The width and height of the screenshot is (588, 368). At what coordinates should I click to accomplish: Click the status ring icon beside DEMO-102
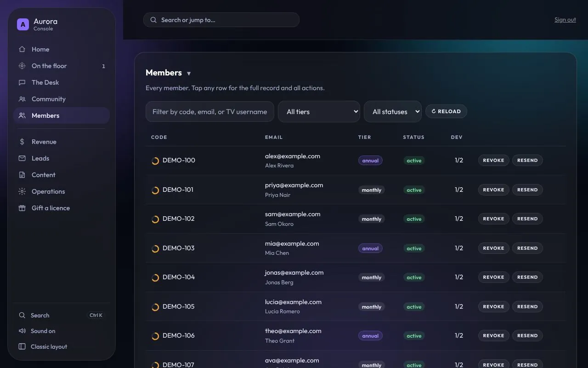pyautogui.click(x=155, y=219)
